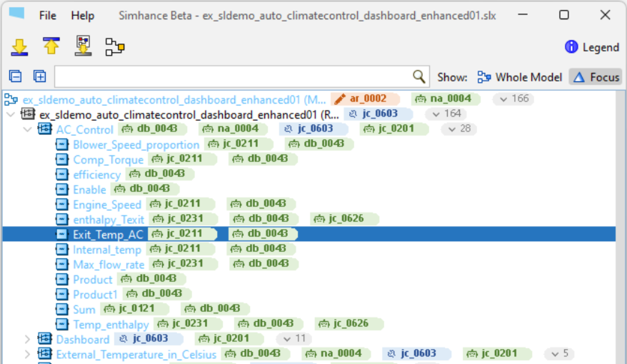Select Engine_Speed block
The width and height of the screenshot is (627, 364).
click(107, 204)
